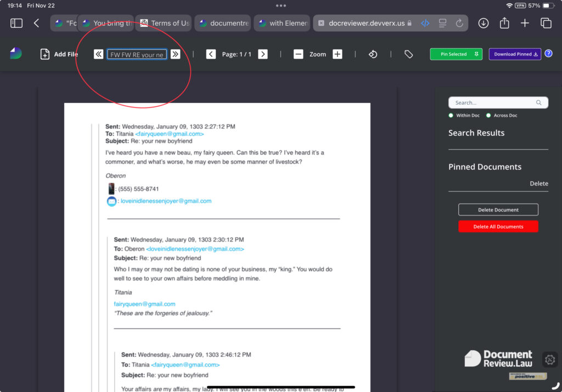Switch to the "with Elemen" browser tab
Screen dimensions: 562x392
(x=282, y=23)
